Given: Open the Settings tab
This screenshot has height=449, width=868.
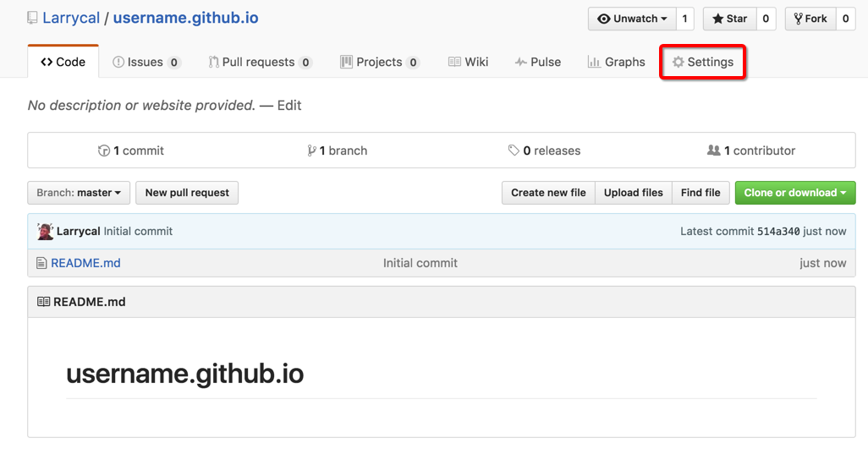Looking at the screenshot, I should pos(702,63).
